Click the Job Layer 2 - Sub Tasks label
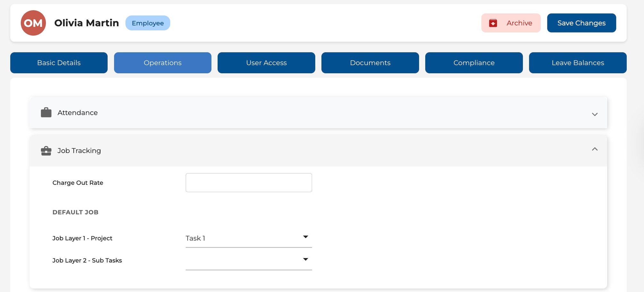This screenshot has height=292, width=644. click(87, 261)
